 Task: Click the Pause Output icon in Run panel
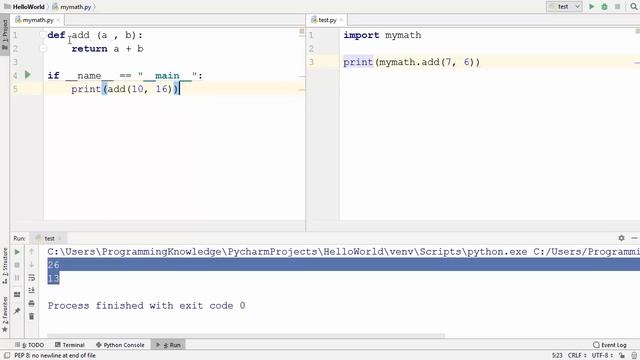coord(17,278)
